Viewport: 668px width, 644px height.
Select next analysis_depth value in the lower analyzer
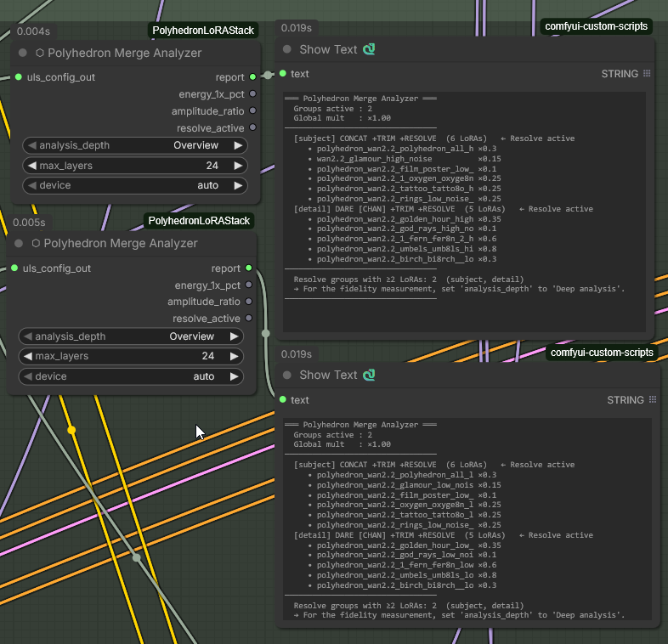[x=235, y=336]
